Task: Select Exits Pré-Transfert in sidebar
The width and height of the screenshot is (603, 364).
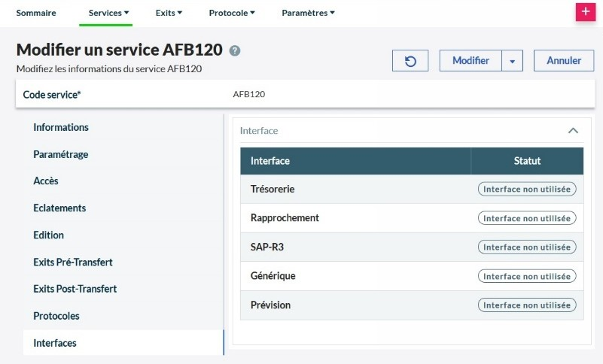Action: pos(73,262)
